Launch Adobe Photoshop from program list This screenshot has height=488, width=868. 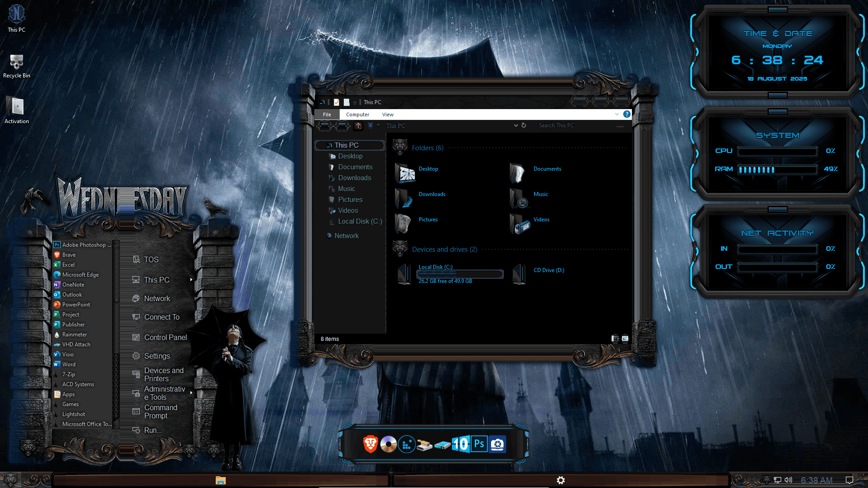tap(86, 244)
